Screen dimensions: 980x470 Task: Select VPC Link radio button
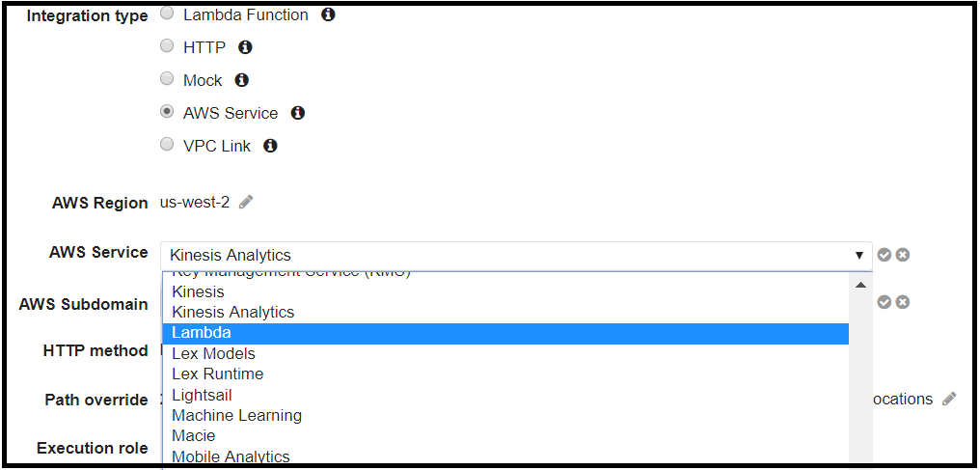pos(167,145)
